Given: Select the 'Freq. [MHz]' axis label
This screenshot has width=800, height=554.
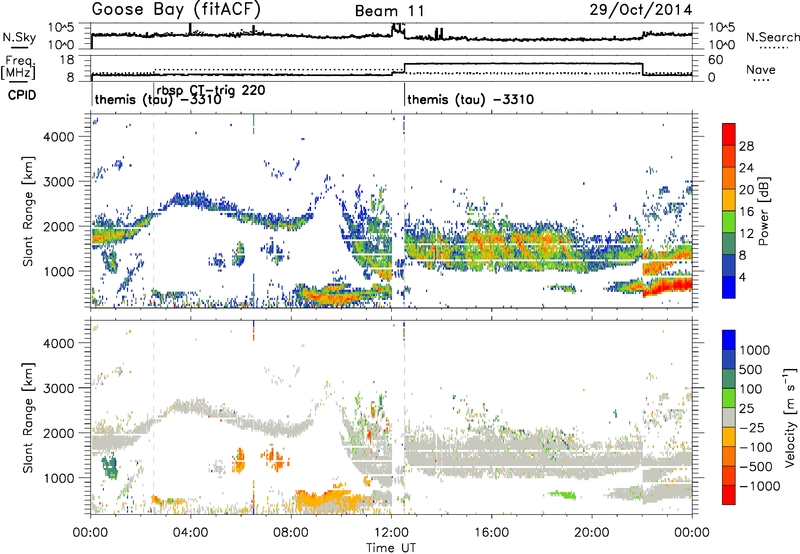Looking at the screenshot, I should pyautogui.click(x=18, y=68).
